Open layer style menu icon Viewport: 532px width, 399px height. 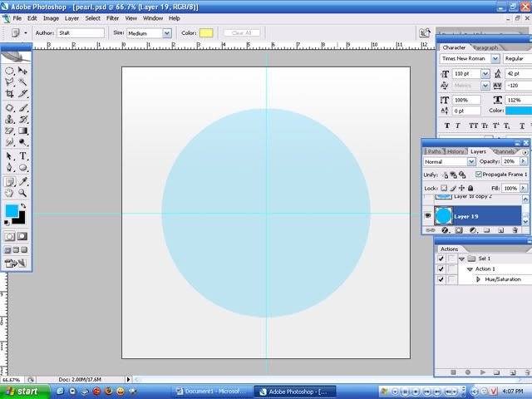point(446,230)
